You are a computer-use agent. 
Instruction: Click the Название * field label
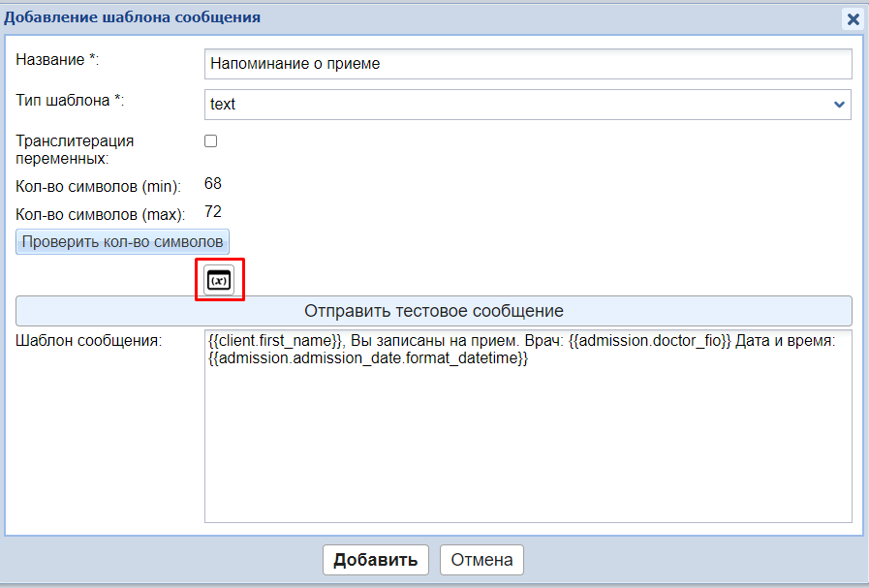(58, 60)
